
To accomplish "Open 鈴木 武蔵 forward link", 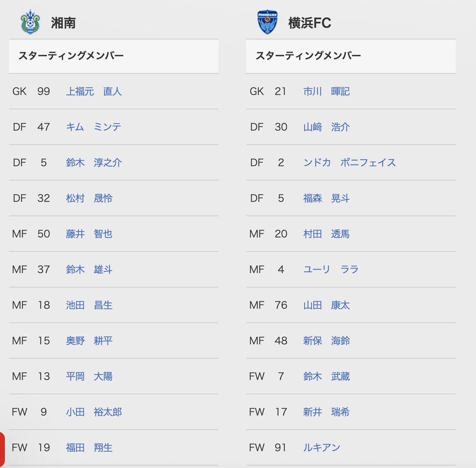I will pyautogui.click(x=327, y=376).
